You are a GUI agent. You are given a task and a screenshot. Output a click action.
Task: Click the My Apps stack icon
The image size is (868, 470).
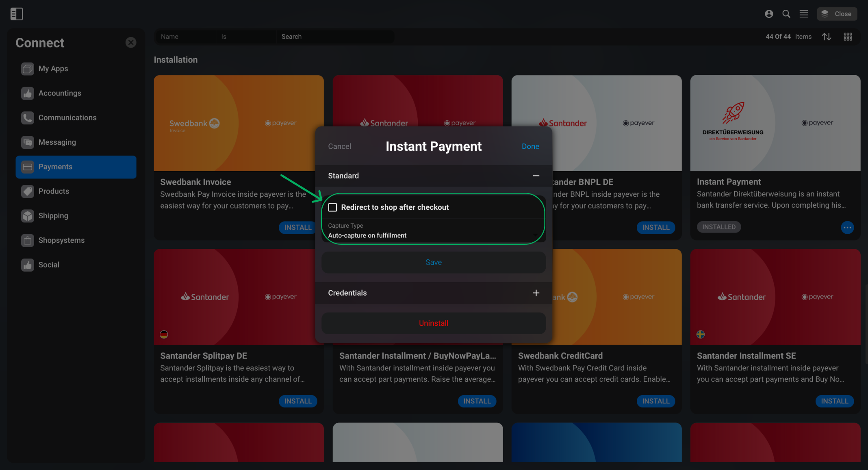28,69
